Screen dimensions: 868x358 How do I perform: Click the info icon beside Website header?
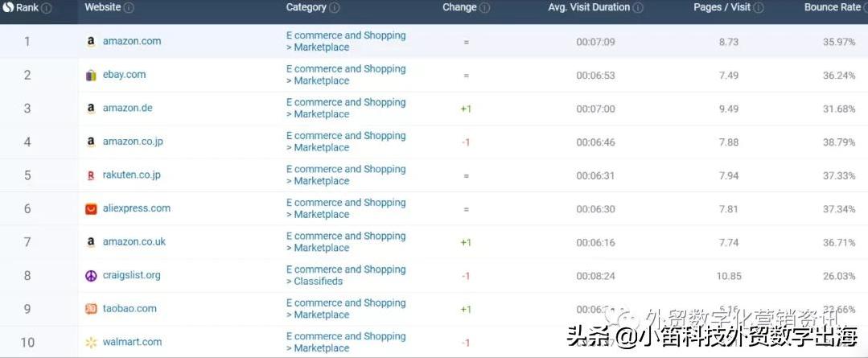[130, 8]
